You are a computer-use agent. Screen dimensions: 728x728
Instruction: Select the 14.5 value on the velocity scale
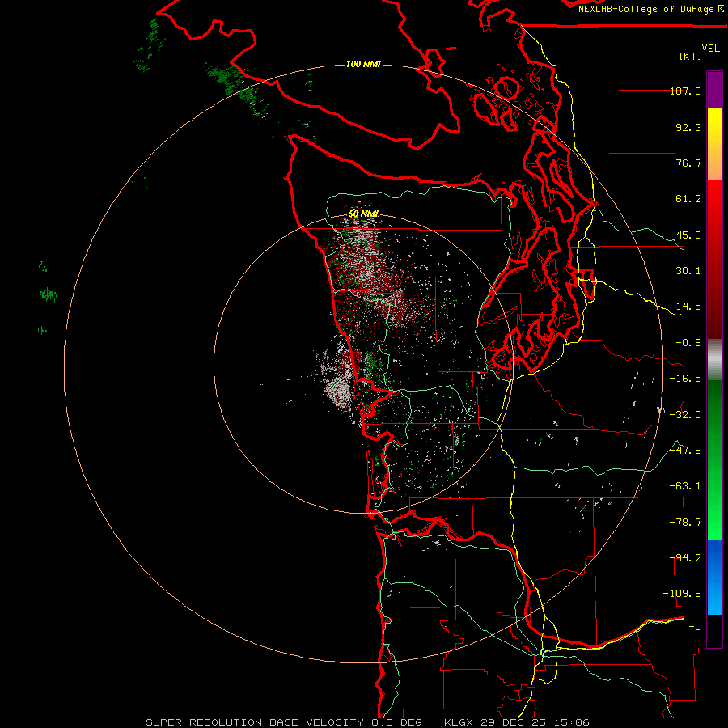click(x=688, y=307)
